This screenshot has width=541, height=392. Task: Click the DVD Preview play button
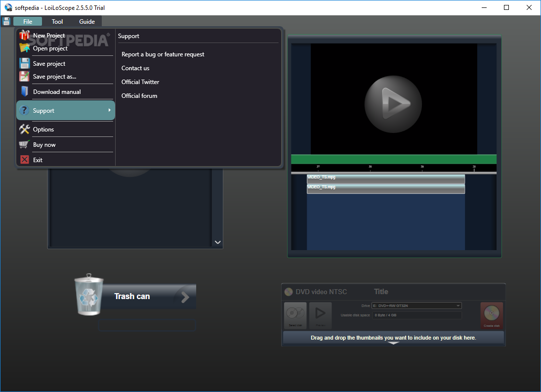321,315
